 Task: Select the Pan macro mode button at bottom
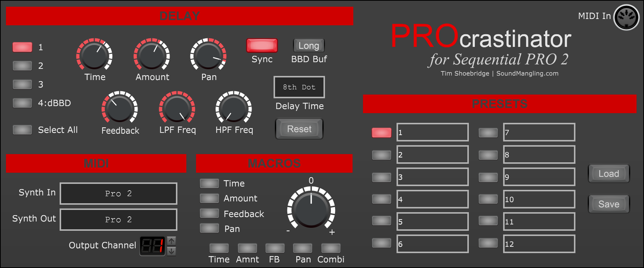303,248
